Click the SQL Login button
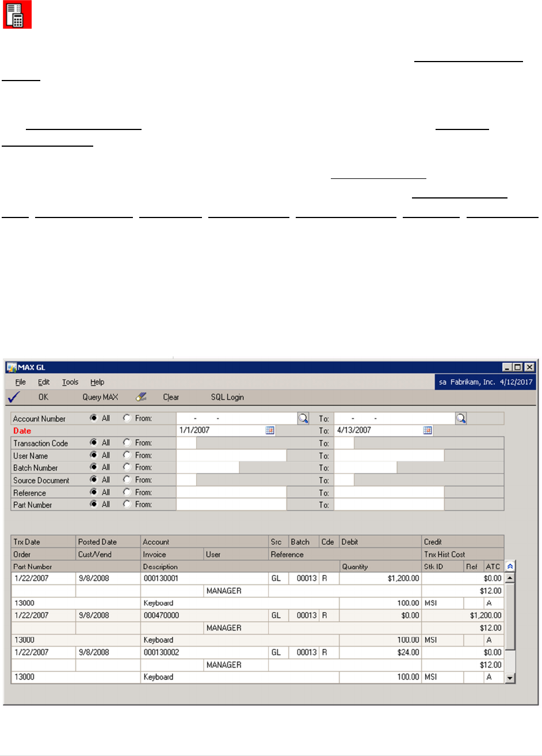Screen dimensions: 542x756 (227, 397)
